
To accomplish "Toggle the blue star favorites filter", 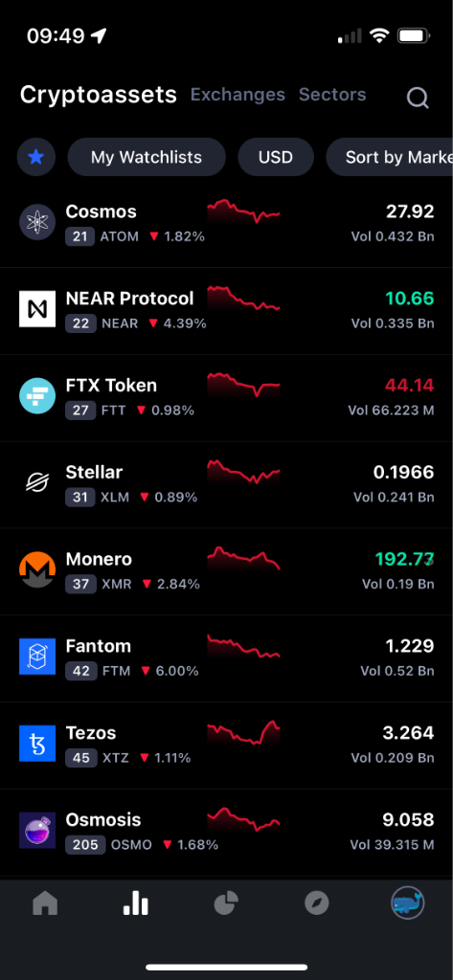I will (36, 157).
